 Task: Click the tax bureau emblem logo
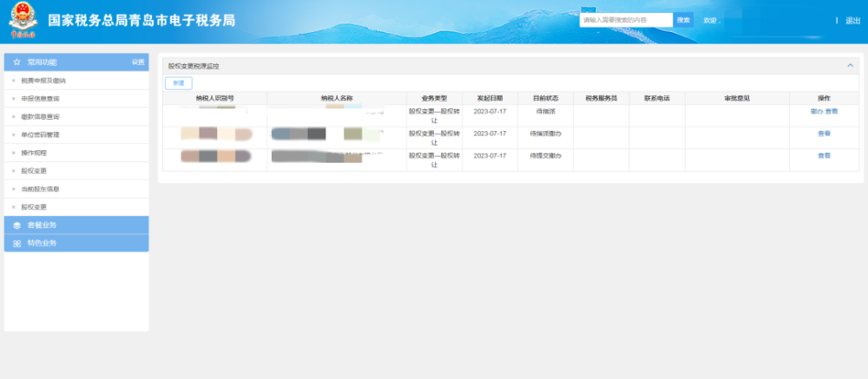click(x=23, y=22)
